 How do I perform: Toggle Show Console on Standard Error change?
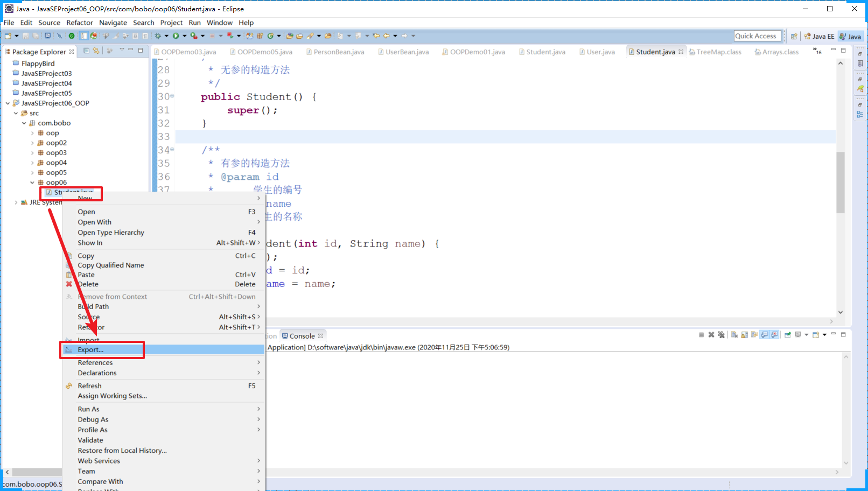[774, 335]
